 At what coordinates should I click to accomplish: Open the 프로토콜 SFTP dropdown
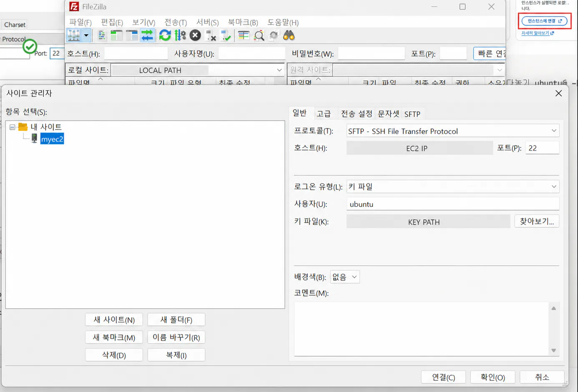(x=453, y=131)
